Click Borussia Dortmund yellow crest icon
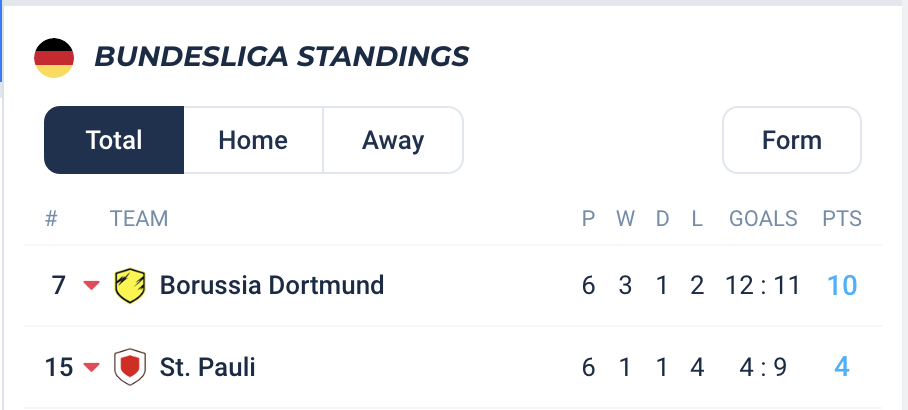The width and height of the screenshot is (908, 410). point(130,285)
